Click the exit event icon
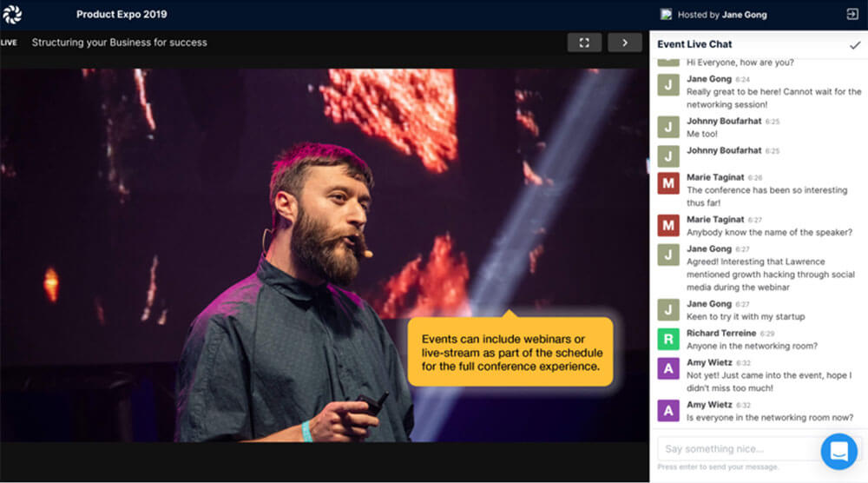Image resolution: width=868 pixels, height=483 pixels. pyautogui.click(x=852, y=15)
